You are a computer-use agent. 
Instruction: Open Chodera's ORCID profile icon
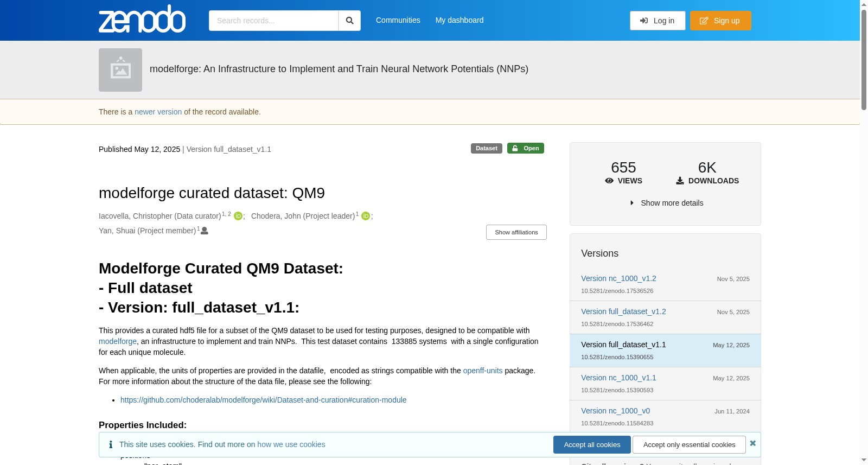click(366, 216)
